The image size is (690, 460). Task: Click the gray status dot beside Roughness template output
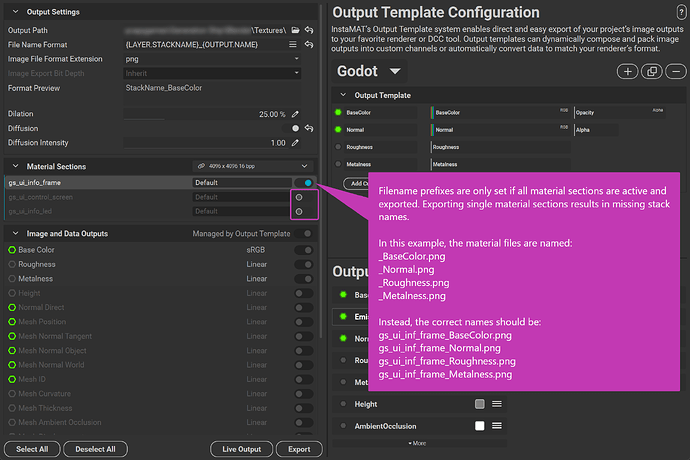click(338, 147)
